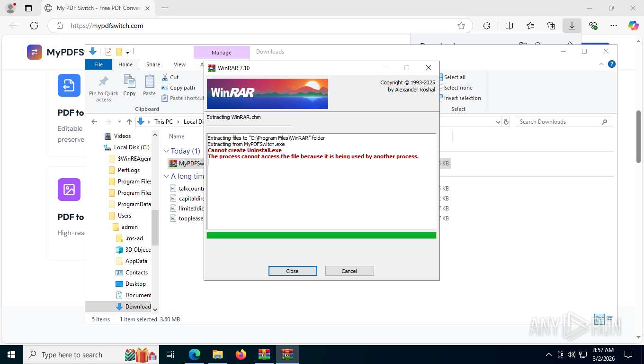Viewport: 644px width, 364px height.
Task: Select PerfLogs folder in tree
Action: pos(124,170)
